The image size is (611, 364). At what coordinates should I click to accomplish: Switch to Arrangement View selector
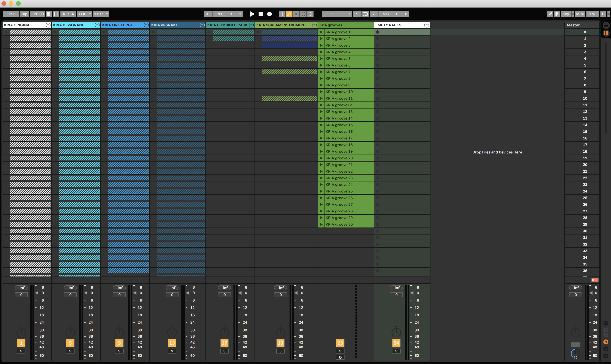point(606,25)
